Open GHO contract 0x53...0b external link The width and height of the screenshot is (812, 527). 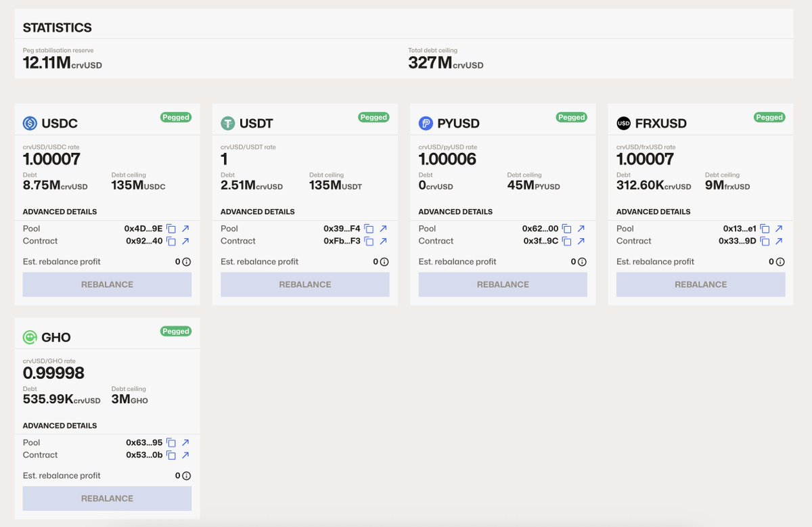pos(185,455)
